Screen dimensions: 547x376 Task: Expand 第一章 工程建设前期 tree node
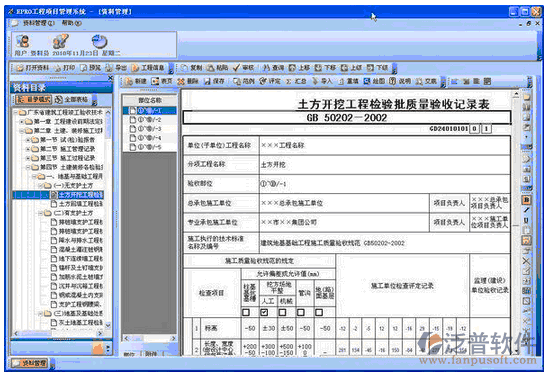click(22, 122)
